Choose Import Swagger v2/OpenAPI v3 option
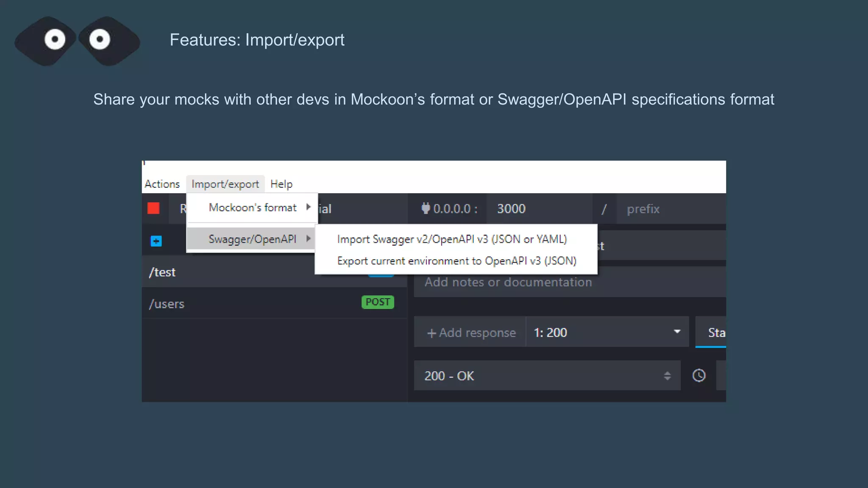The height and width of the screenshot is (488, 868). tap(452, 239)
